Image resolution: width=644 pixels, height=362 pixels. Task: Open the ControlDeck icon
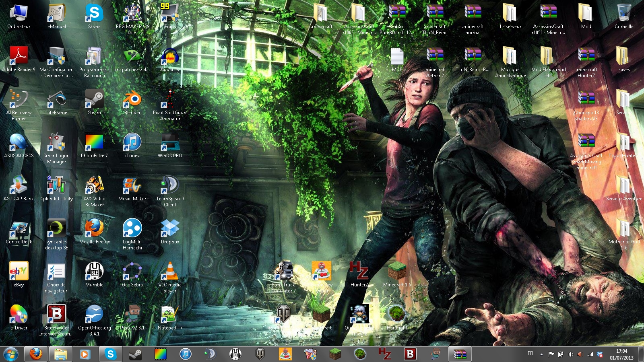[19, 231]
